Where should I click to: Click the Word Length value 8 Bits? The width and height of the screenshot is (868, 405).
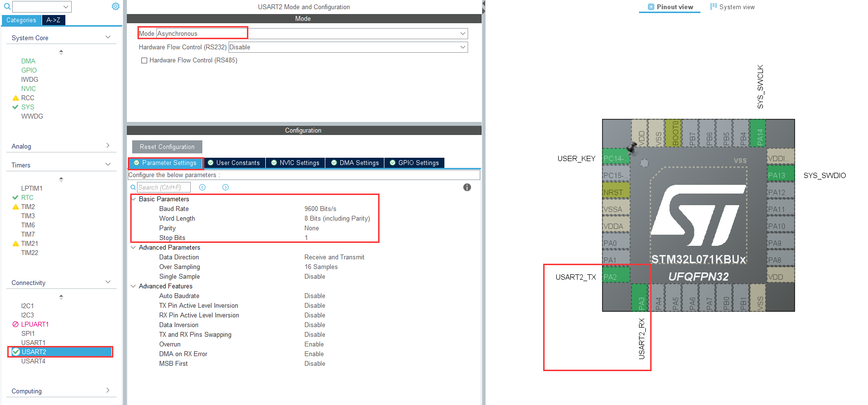coord(337,218)
